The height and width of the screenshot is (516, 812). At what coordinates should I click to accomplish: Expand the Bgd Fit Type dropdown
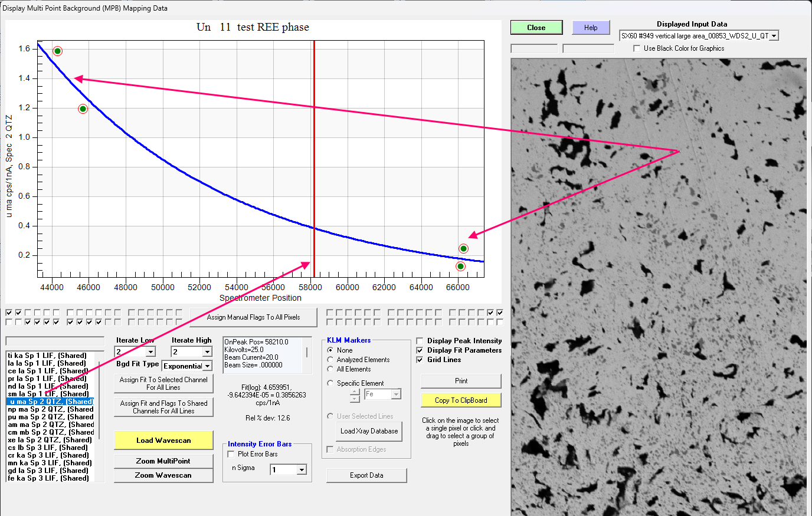click(207, 366)
